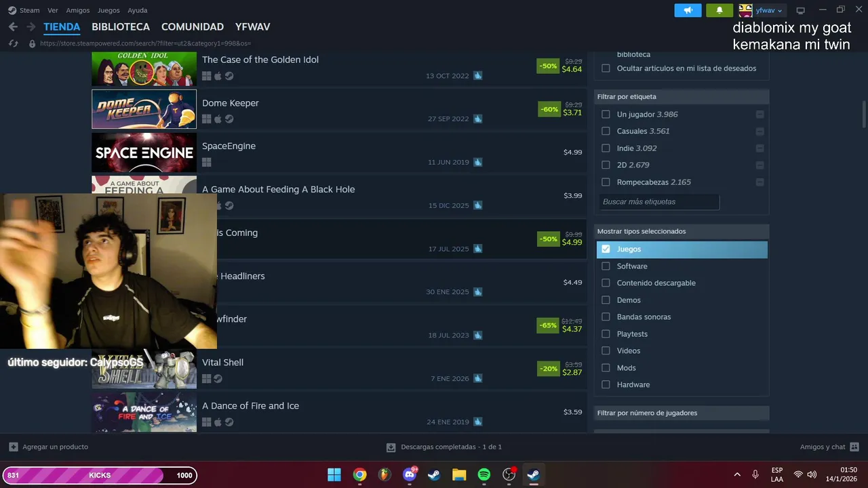The width and height of the screenshot is (868, 488).
Task: Open OBS Studio from taskbar
Action: tap(509, 474)
